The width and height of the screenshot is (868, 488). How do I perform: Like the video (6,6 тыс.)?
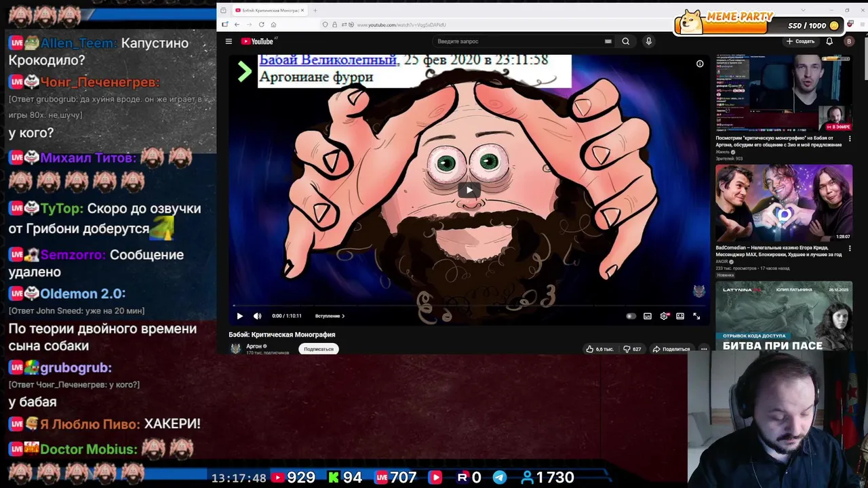click(599, 349)
